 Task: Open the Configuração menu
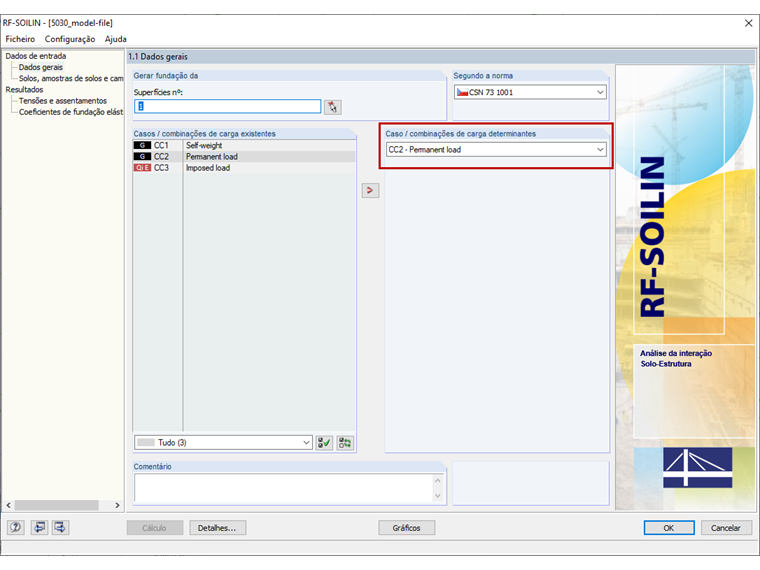point(70,39)
